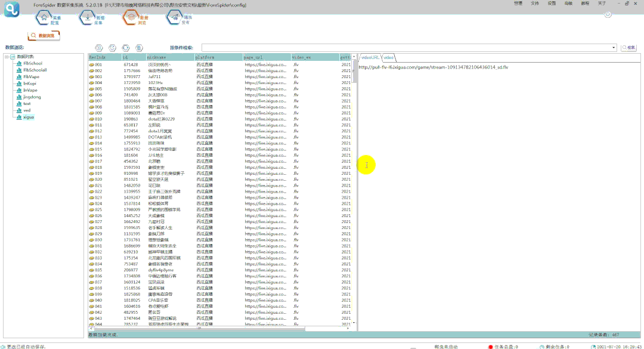644x349 pixels.
Task: Select nickname cell dyfliv4p8yme
Action: click(161, 270)
